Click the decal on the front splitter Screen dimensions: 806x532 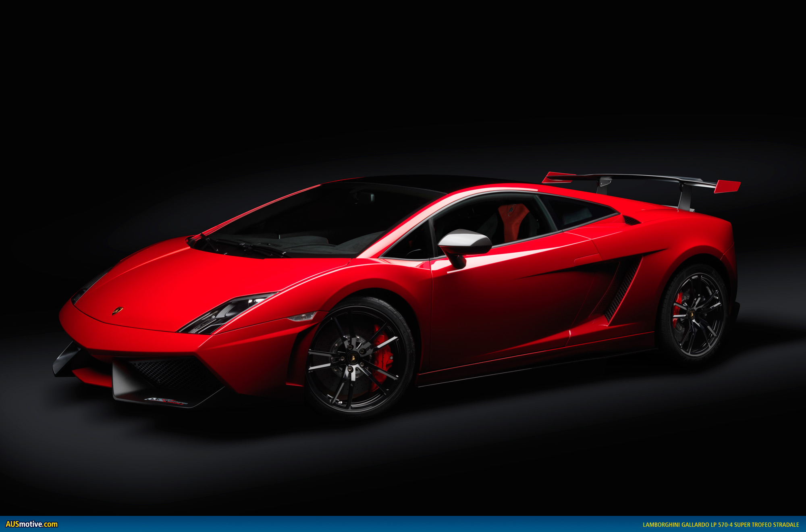pos(166,401)
